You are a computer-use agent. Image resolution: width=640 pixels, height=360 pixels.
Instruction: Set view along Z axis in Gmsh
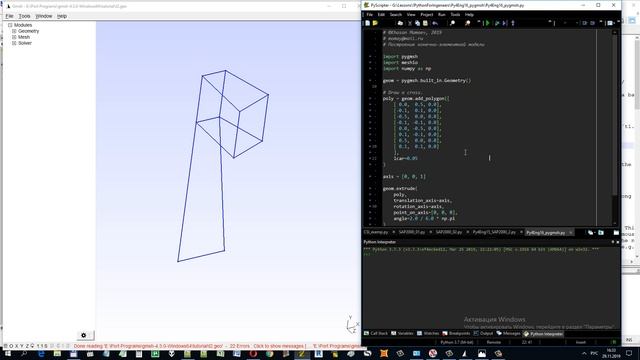(27, 346)
